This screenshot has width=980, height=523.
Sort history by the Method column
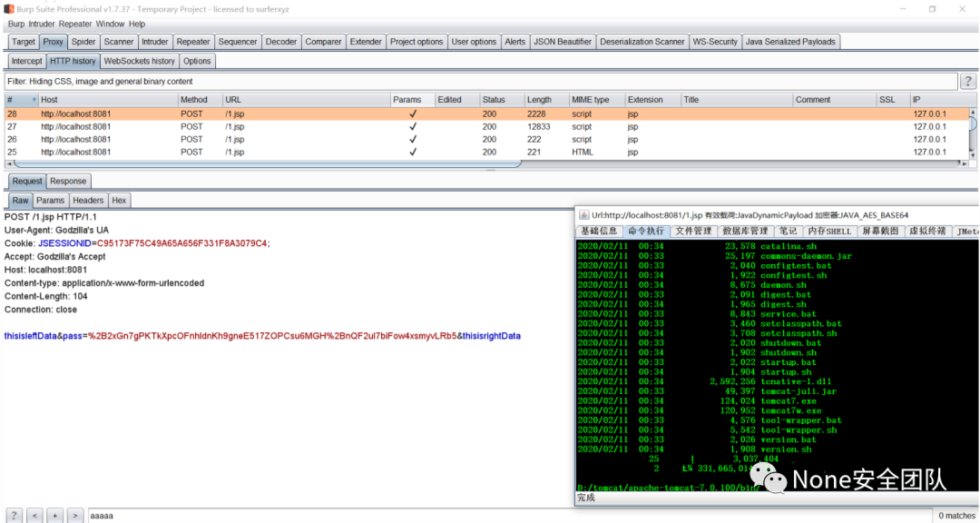(200, 100)
